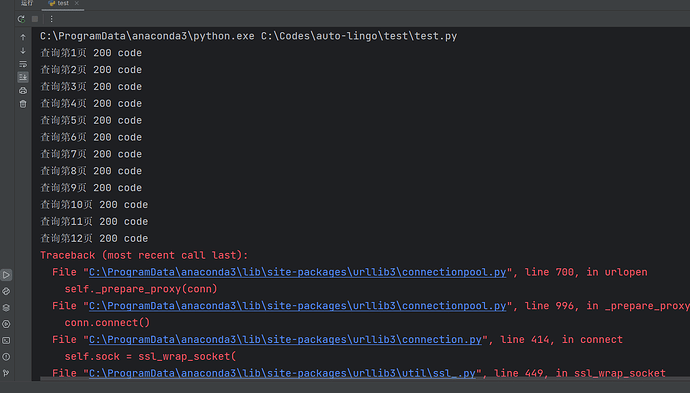Click the stop process square button
Viewport: 690px width, 393px height.
[x=35, y=19]
